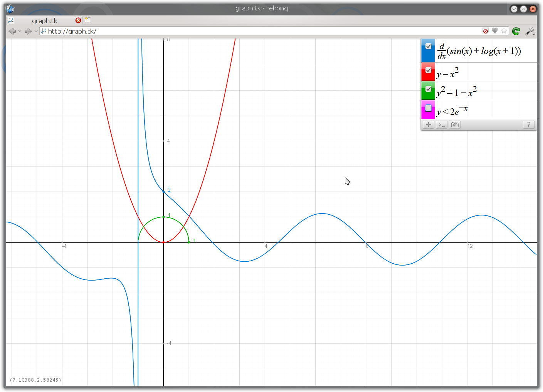
Task: Edit the y<2e^−x equation field
Action: pos(486,110)
